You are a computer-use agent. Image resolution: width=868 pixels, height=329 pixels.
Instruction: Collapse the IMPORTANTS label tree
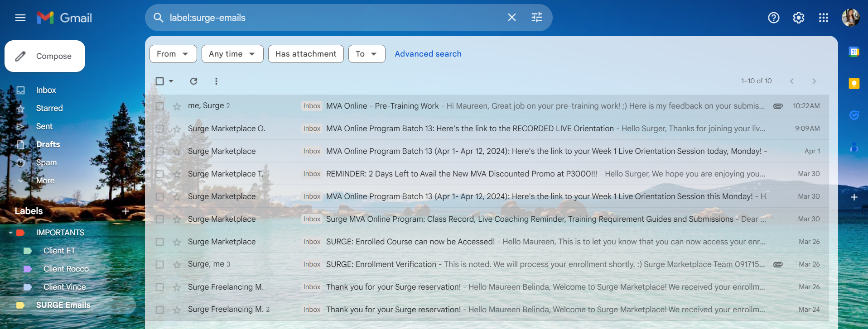point(10,233)
